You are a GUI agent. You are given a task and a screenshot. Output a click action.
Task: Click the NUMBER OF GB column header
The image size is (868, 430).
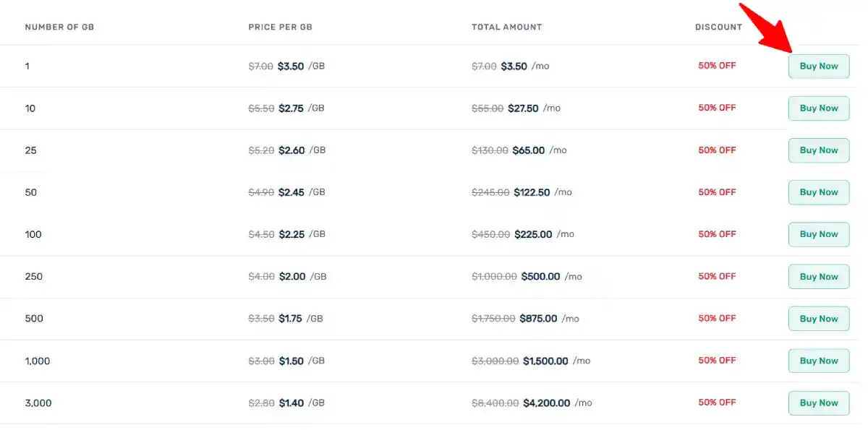61,27
